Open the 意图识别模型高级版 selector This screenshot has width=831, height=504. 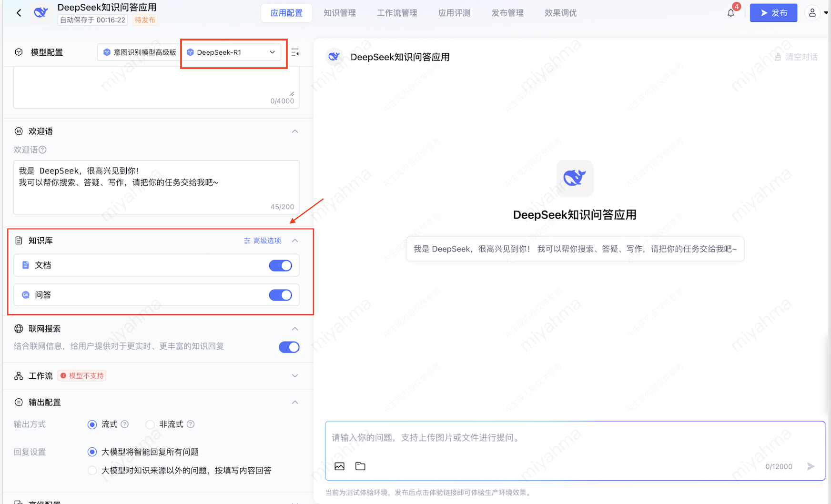(140, 52)
